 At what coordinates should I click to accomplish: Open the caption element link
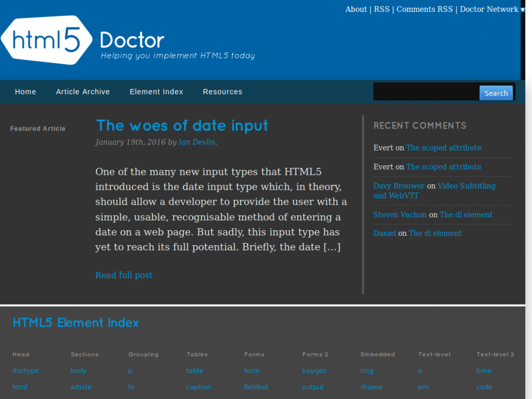tap(198, 387)
